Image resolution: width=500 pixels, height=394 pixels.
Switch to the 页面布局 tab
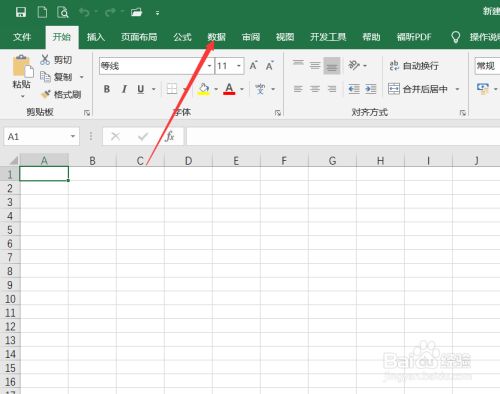[x=139, y=37]
